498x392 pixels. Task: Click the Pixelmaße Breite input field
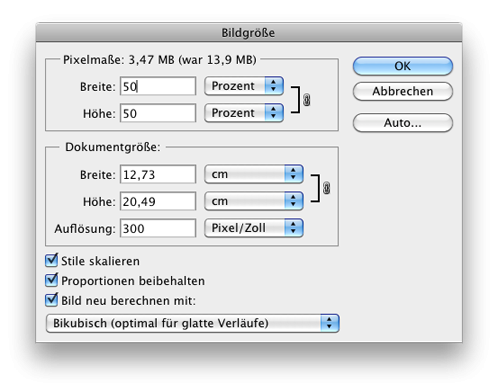point(158,86)
